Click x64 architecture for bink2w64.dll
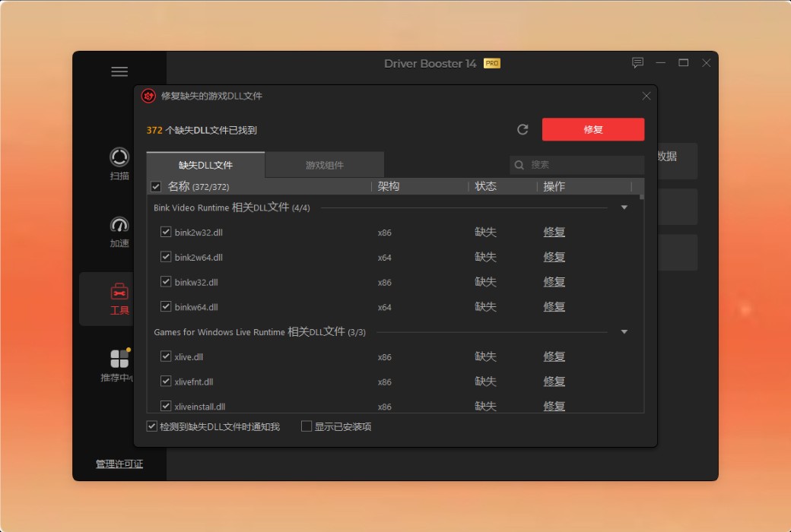This screenshot has width=791, height=532. point(384,257)
